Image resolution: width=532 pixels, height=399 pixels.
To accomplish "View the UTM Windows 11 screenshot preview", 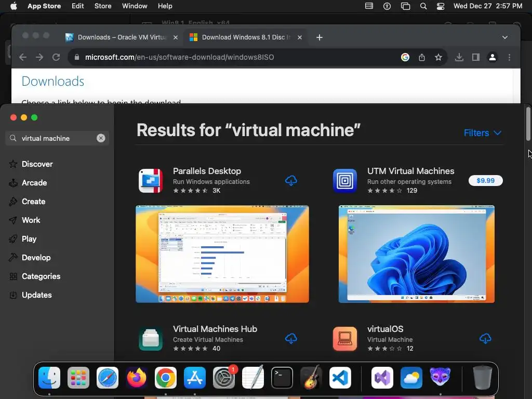I will click(417, 254).
